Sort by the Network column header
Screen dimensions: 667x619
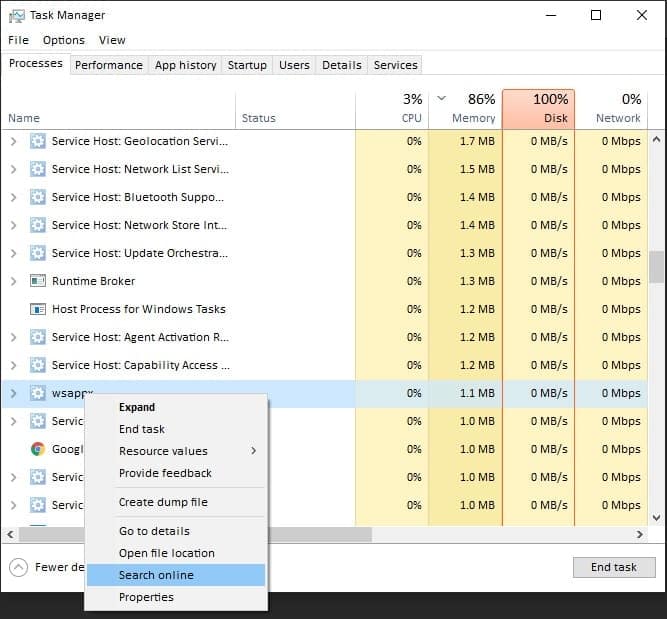pos(611,109)
